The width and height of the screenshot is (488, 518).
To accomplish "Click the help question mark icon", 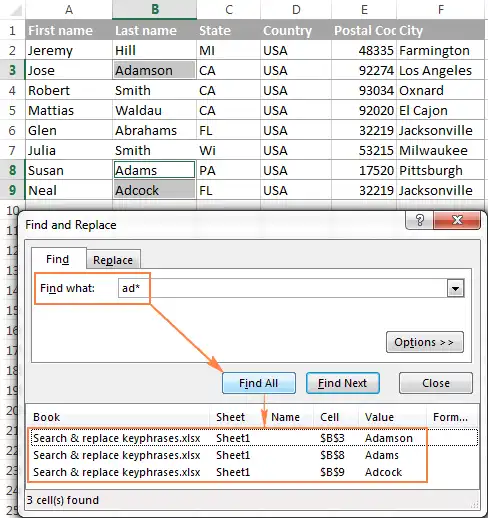I will [x=419, y=220].
